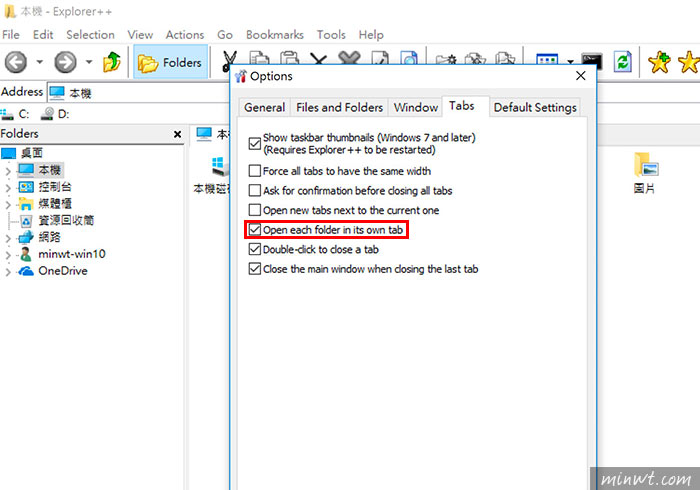This screenshot has width=700, height=490.
Task: Click the Paste clipboard icon
Action: [289, 58]
